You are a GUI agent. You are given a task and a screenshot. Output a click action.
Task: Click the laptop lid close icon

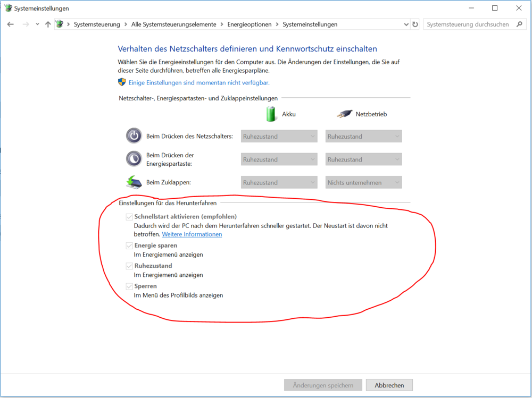click(x=134, y=182)
